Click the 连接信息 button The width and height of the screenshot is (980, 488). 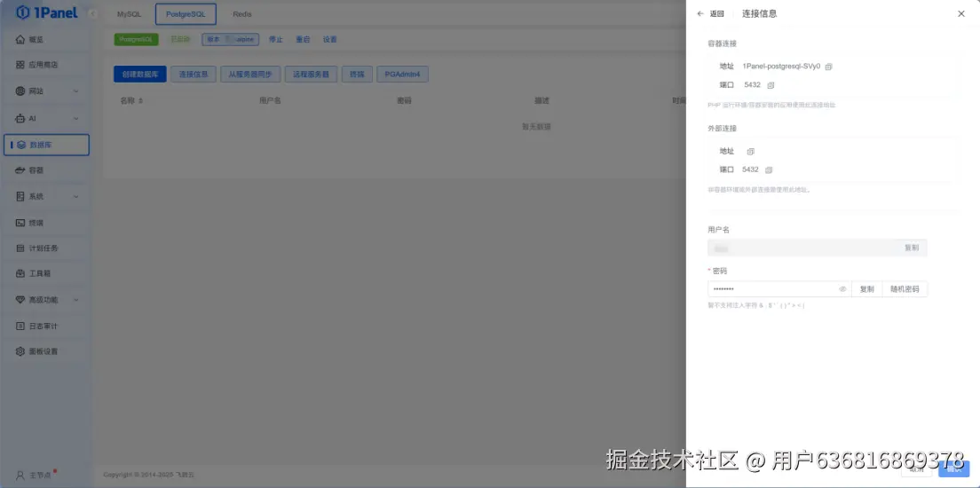(194, 75)
